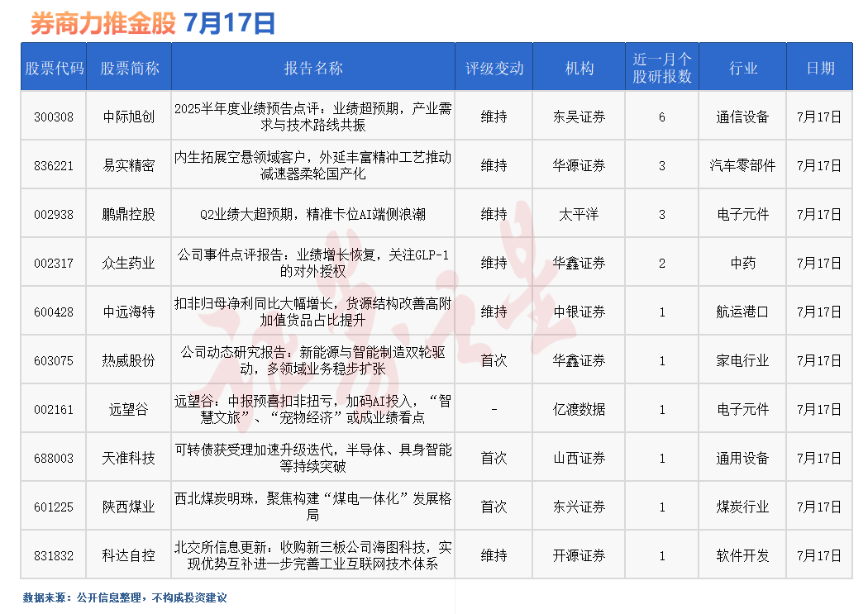This screenshot has width=868, height=614.
Task: Click 电子元件 in the 鹏鼎控股 row
Action: (x=743, y=214)
